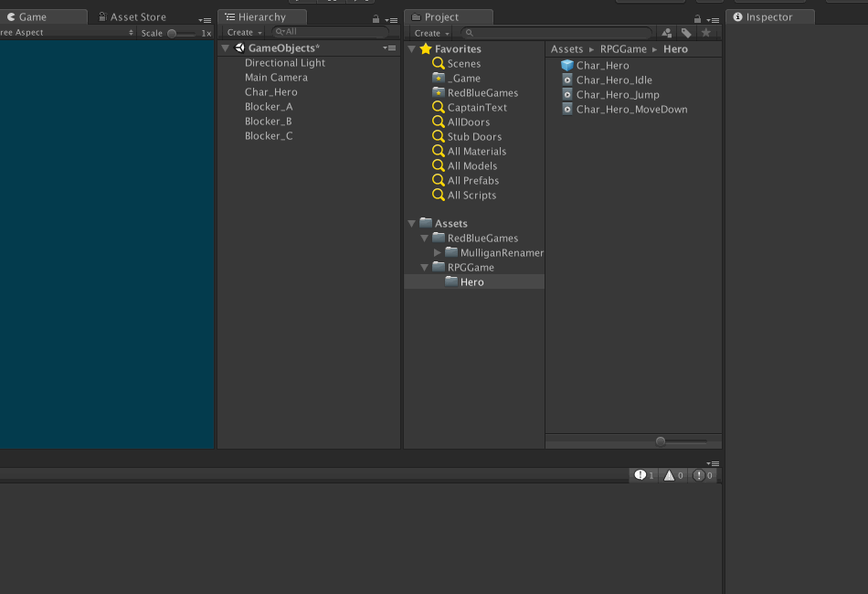Open the search by type filter icon
This screenshot has width=868, height=594.
[x=666, y=31]
